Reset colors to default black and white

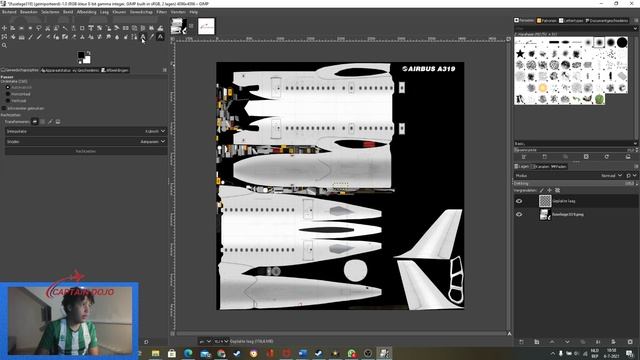click(x=80, y=62)
